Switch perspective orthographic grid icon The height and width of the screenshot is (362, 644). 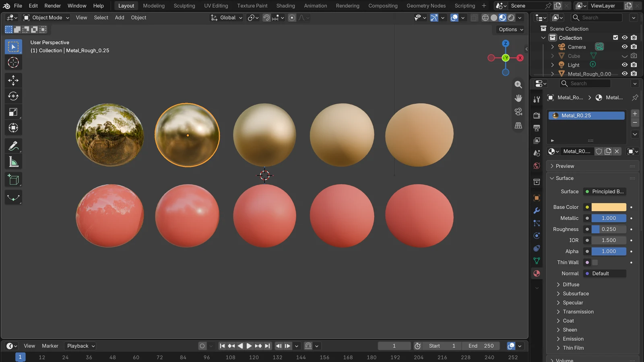coord(518,125)
